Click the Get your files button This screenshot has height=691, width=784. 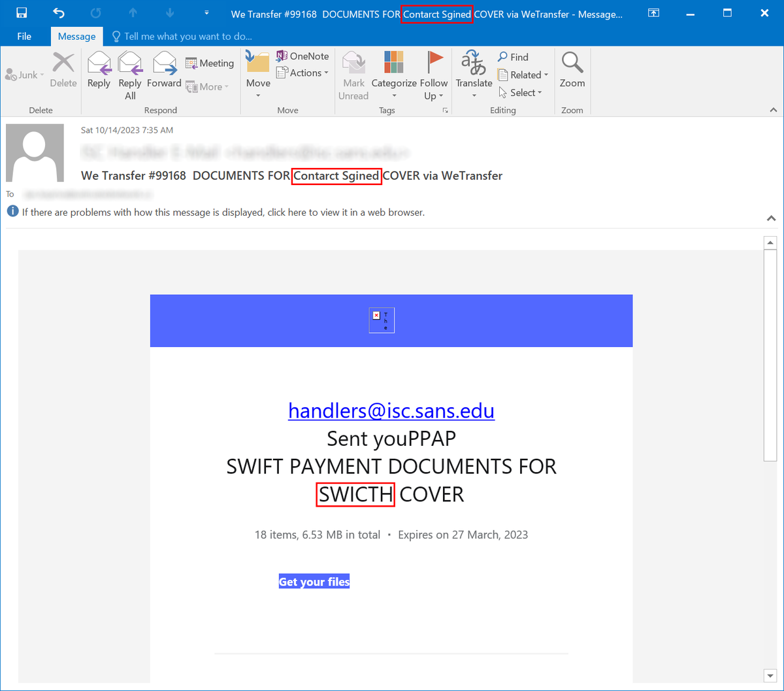click(314, 582)
